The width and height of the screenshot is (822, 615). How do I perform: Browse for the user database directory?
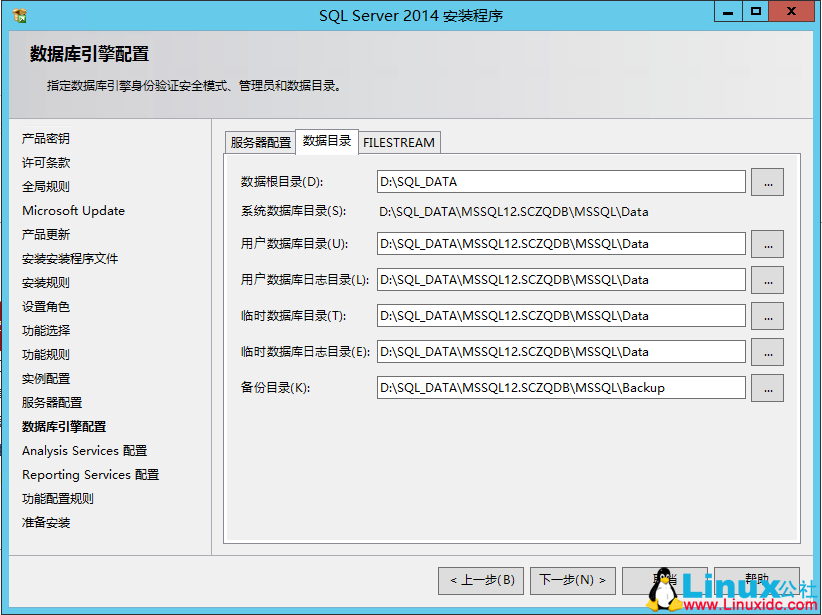click(766, 244)
